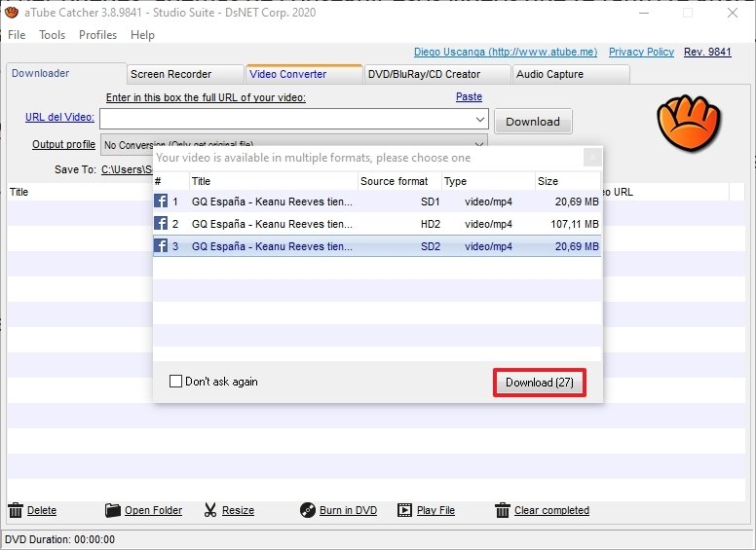Click the Save To path link

tap(127, 169)
